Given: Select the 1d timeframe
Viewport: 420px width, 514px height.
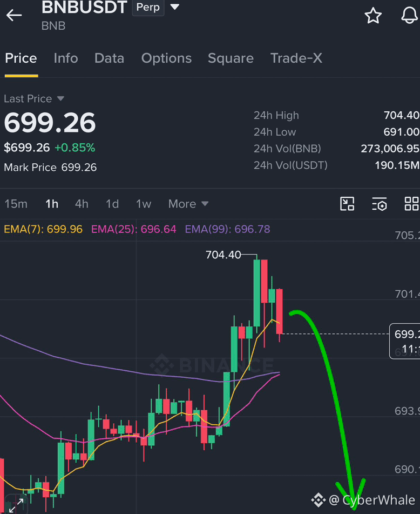Looking at the screenshot, I should point(112,204).
